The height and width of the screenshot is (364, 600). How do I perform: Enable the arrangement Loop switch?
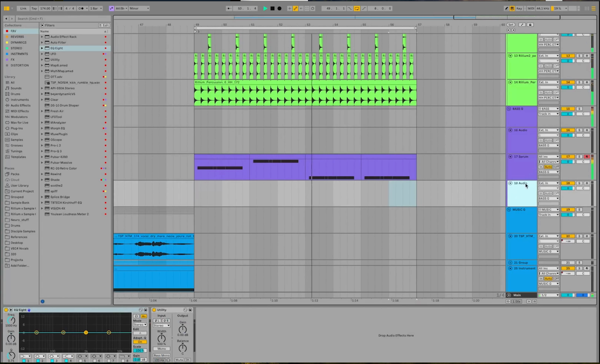click(357, 8)
